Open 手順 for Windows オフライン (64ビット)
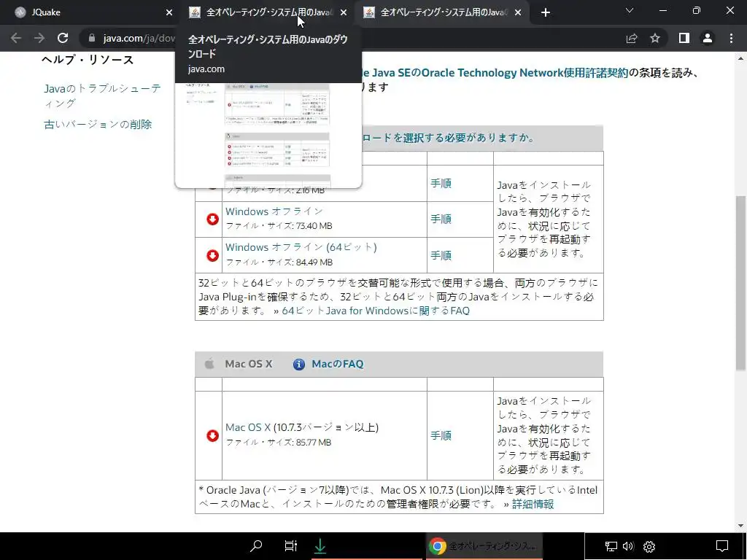This screenshot has height=560, width=747. pyautogui.click(x=441, y=255)
